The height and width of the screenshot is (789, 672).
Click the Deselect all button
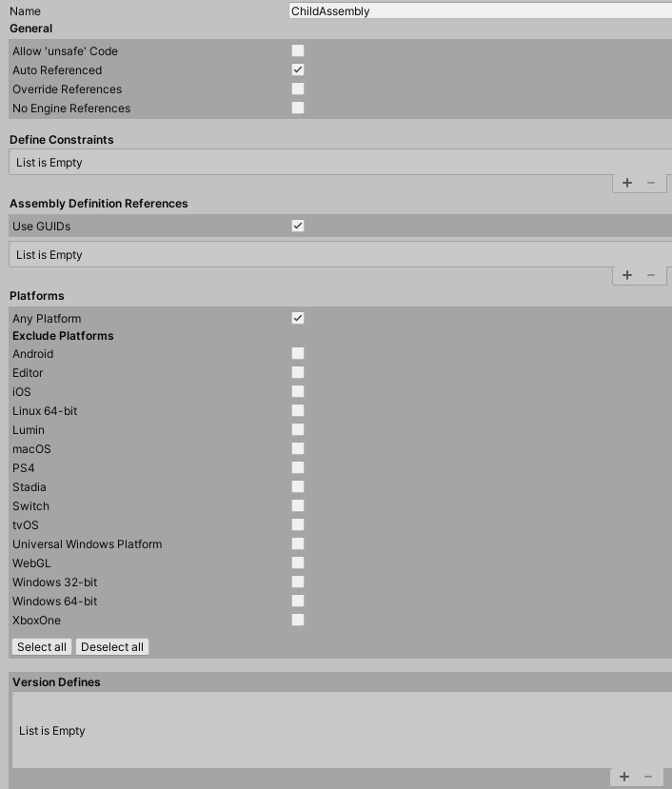pos(112,647)
